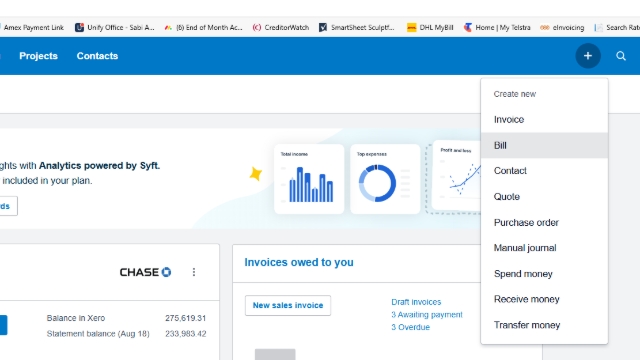Image resolution: width=640 pixels, height=360 pixels.
Task: Choose Receive money from Create new menu
Action: (x=544, y=299)
